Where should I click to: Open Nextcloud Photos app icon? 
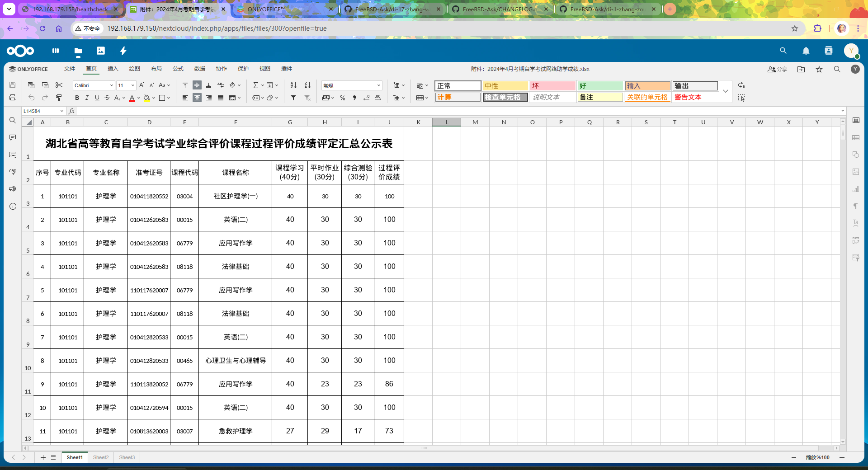pyautogui.click(x=101, y=51)
